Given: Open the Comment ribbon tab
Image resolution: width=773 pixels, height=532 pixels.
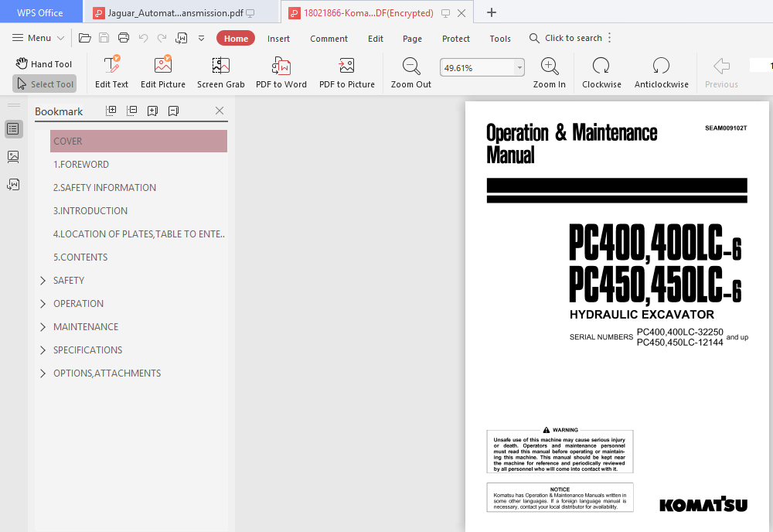Looking at the screenshot, I should (329, 39).
